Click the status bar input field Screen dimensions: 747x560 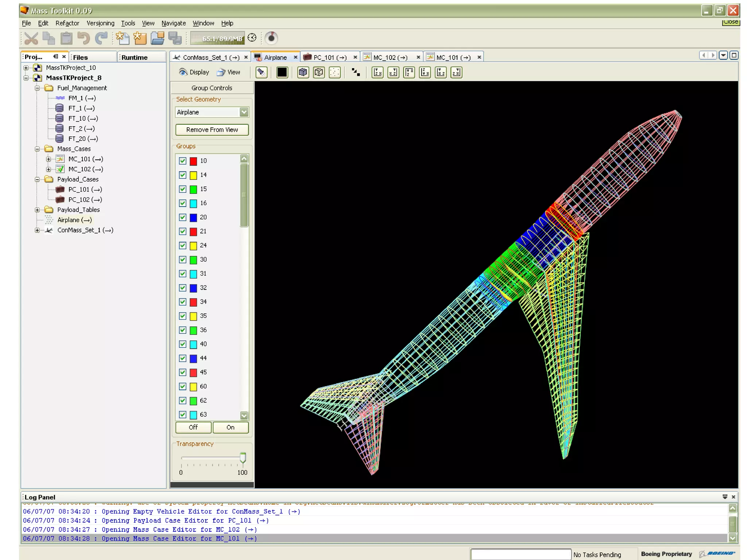click(520, 554)
